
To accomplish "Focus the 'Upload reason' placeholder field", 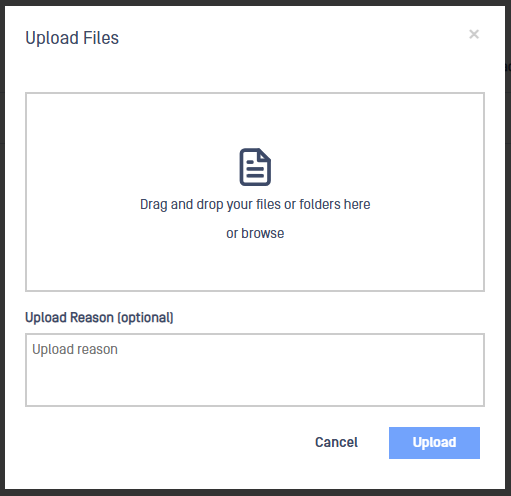I will coord(255,370).
